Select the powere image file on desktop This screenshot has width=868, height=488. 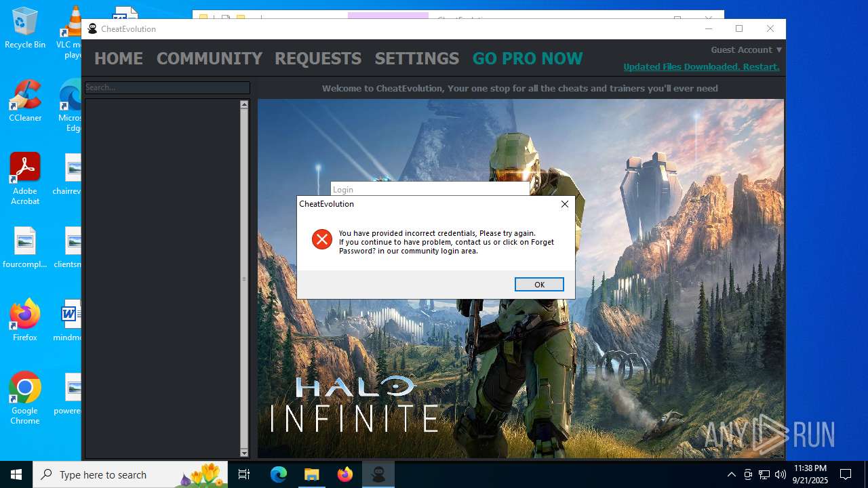(x=68, y=394)
